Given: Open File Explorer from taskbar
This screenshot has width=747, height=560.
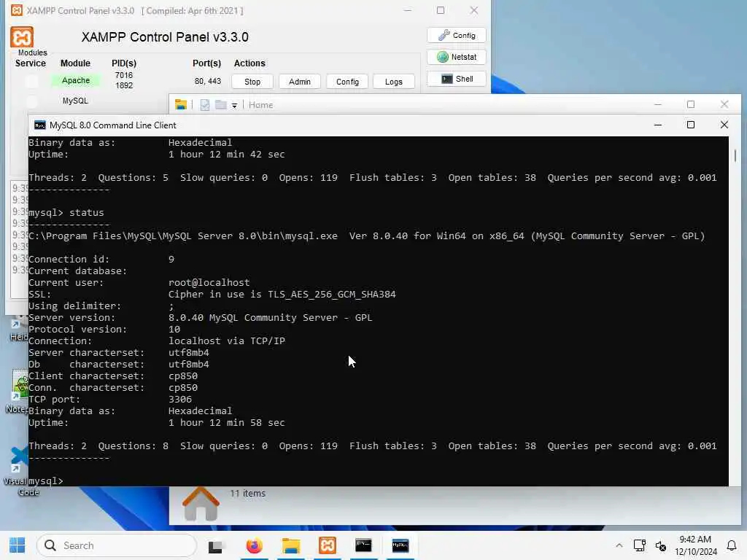Looking at the screenshot, I should pos(290,545).
